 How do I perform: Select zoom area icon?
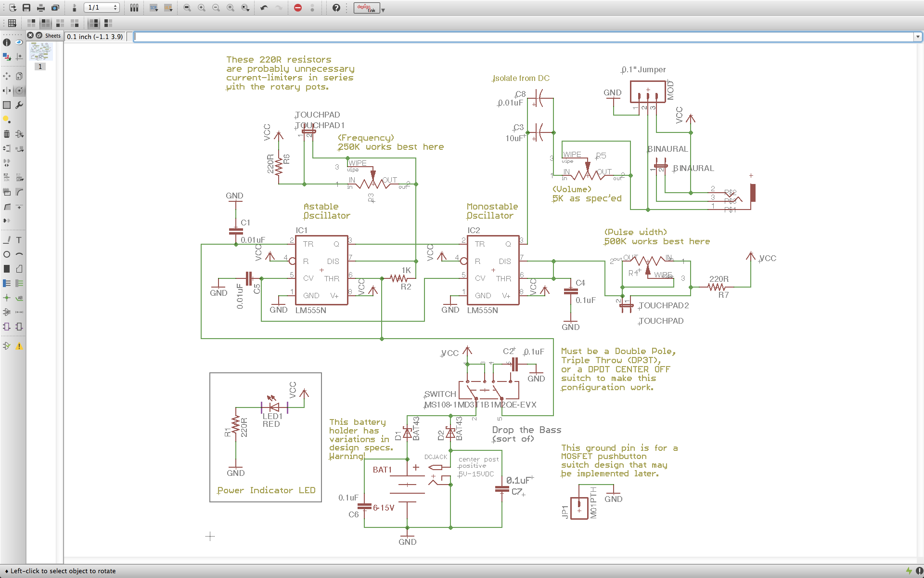245,8
